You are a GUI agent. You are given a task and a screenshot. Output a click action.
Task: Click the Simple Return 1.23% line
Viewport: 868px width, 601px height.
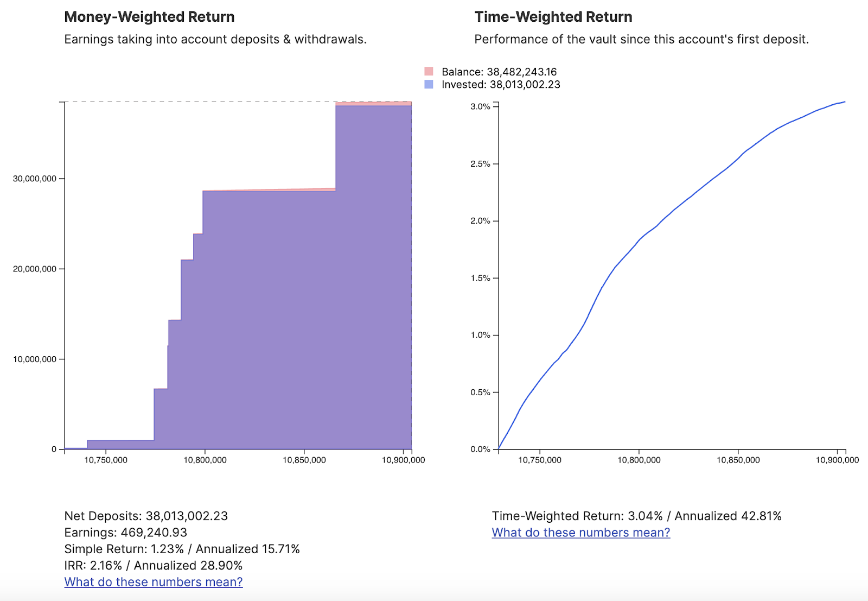point(182,549)
